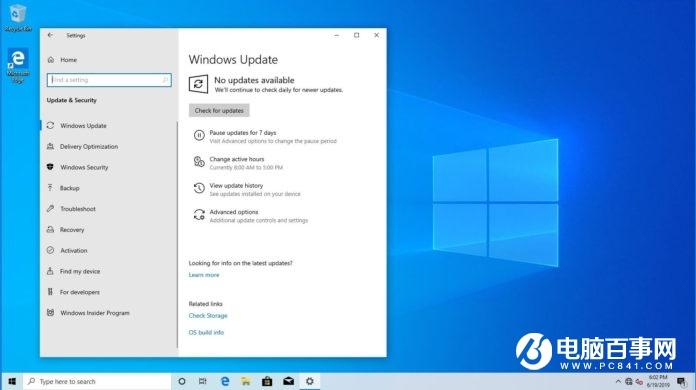
Task: Open Change active hours
Action: coord(237,159)
